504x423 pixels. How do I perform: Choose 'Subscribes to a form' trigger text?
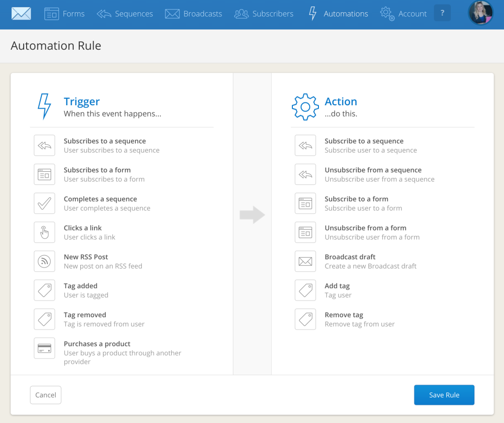97,170
